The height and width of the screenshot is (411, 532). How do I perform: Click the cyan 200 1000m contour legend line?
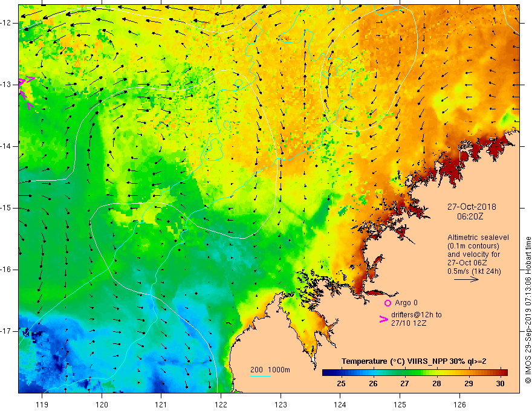pyautogui.click(x=260, y=377)
